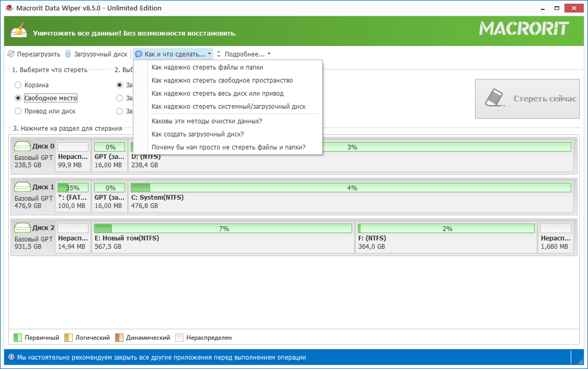This screenshot has height=369, width=588.
Task: Click the Диск 0 drive icon
Action: coord(22,147)
